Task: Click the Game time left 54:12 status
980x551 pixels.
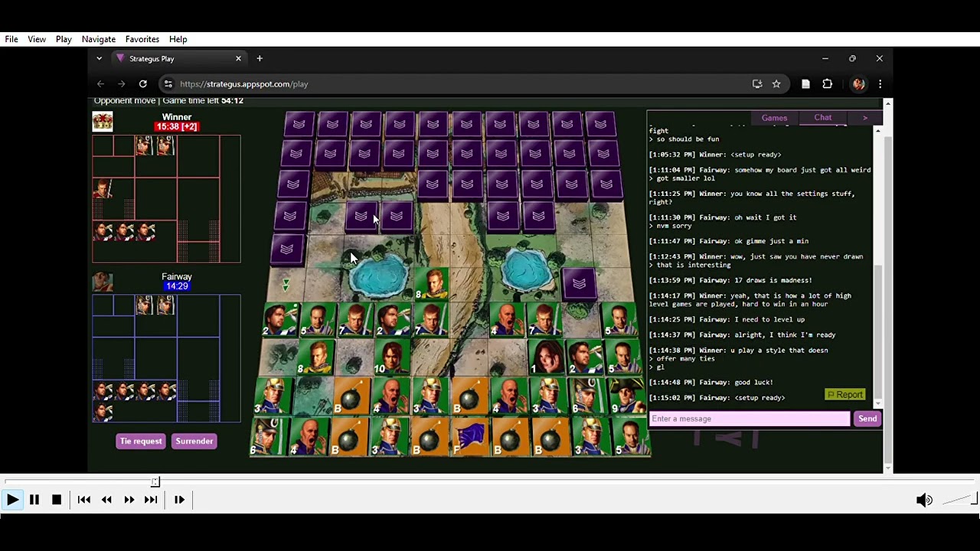Action: pos(203,100)
